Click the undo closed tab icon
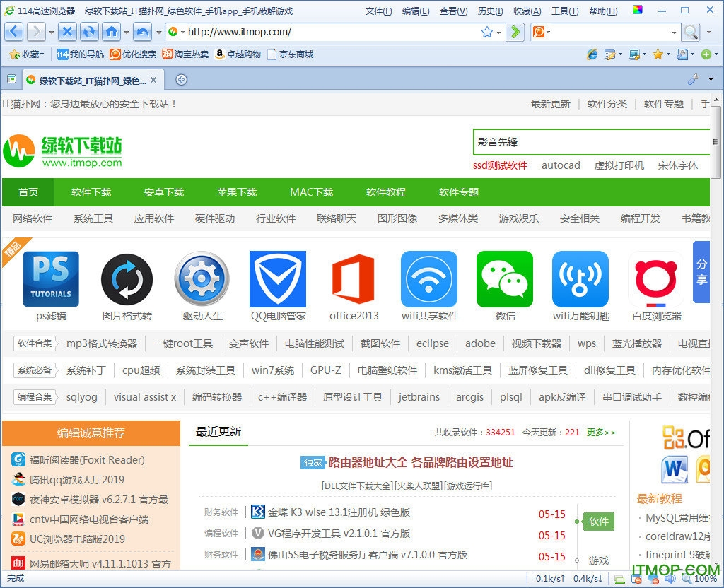Viewport: 724px width, 588px height. [x=143, y=32]
